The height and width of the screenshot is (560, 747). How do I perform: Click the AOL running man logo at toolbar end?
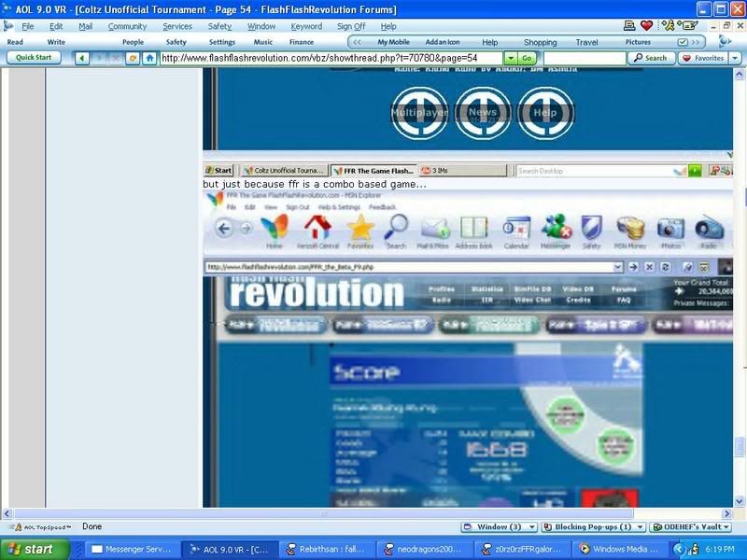pyautogui.click(x=726, y=41)
